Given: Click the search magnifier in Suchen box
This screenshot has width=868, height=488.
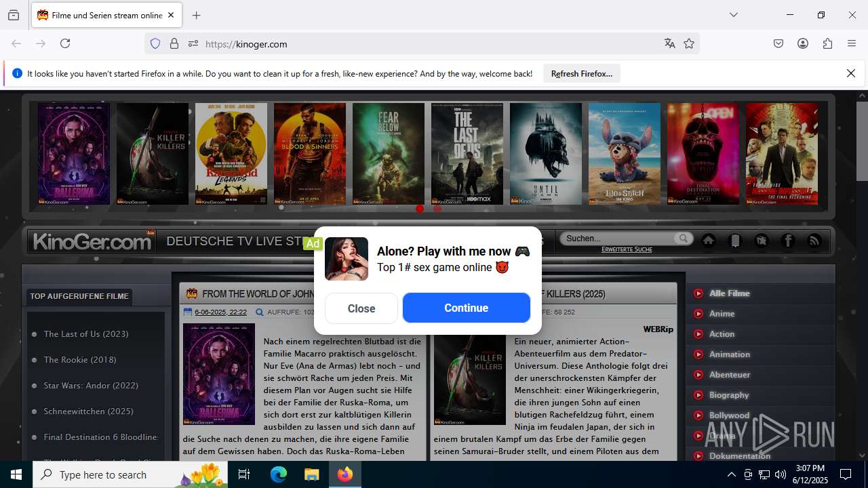Looking at the screenshot, I should pyautogui.click(x=683, y=238).
